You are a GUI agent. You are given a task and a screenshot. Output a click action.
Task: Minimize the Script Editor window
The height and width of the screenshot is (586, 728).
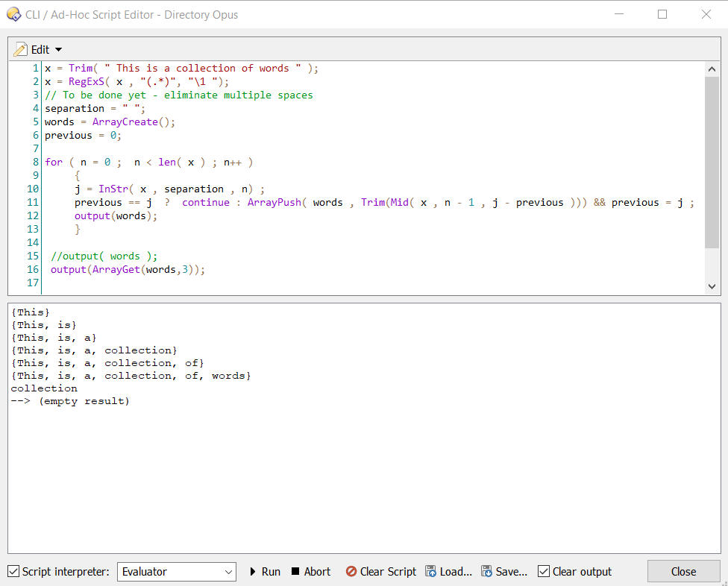[x=618, y=14]
